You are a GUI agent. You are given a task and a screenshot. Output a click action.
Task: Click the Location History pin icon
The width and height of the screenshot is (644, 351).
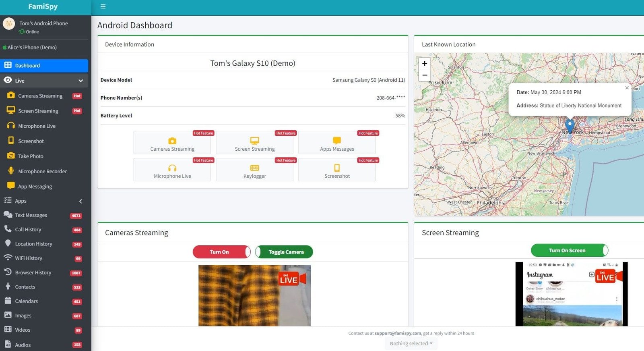pos(8,243)
